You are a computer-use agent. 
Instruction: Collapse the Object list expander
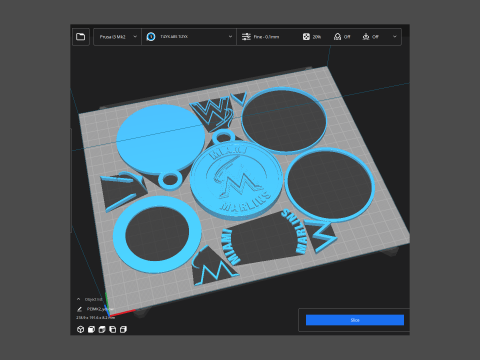point(78,299)
